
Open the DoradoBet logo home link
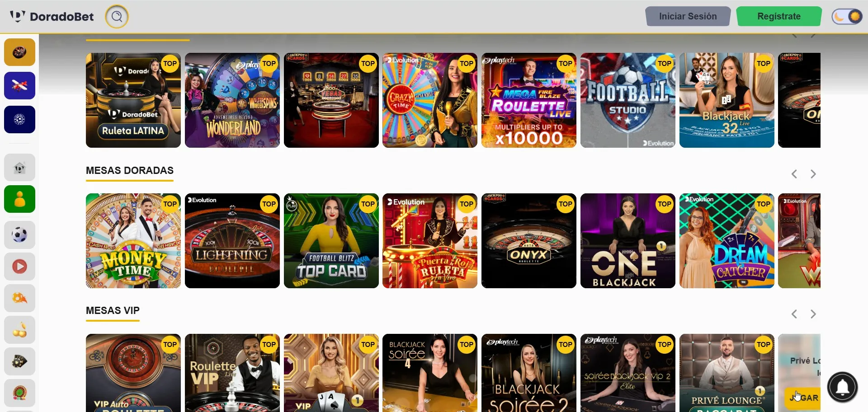tap(52, 17)
